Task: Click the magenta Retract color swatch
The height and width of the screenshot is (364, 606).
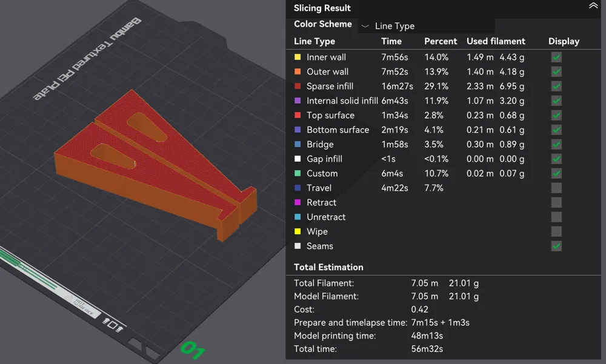Action: (298, 202)
